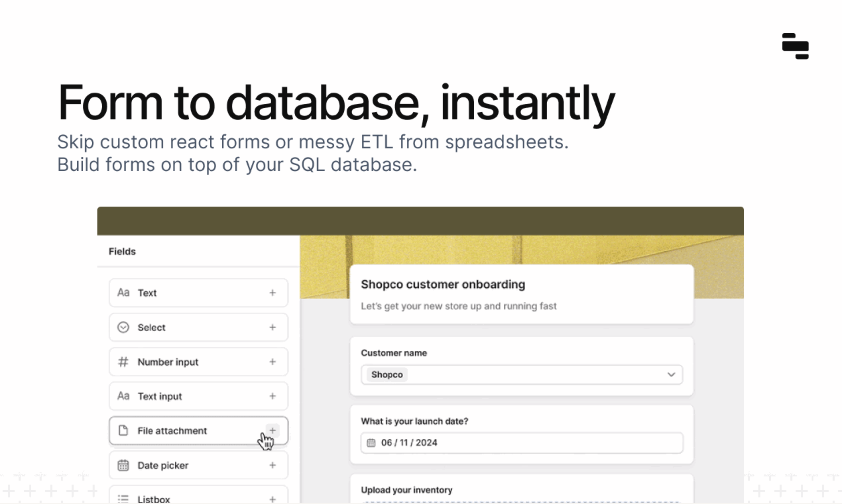Image resolution: width=842 pixels, height=504 pixels.
Task: Add a Select field using its plus icon
Action: point(272,327)
